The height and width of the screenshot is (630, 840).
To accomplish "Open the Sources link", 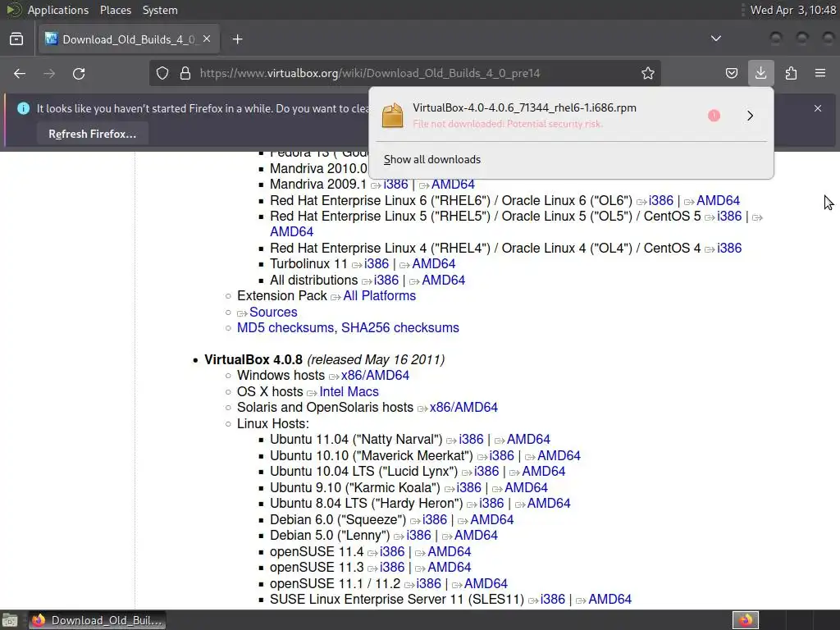I will point(273,312).
